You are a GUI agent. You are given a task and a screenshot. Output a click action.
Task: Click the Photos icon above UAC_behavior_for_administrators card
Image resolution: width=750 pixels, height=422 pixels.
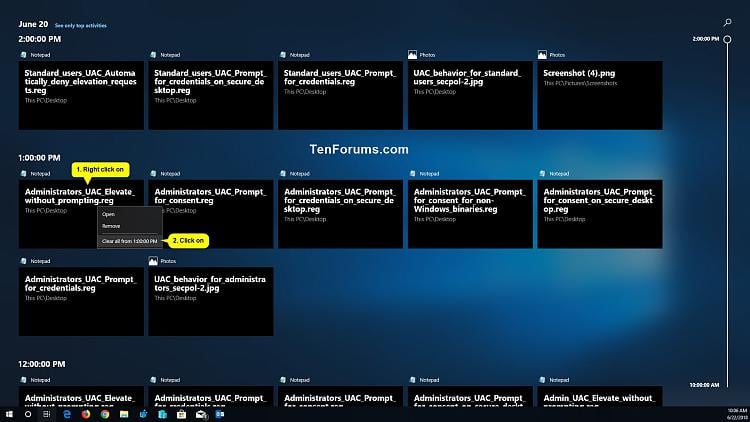[153, 261]
